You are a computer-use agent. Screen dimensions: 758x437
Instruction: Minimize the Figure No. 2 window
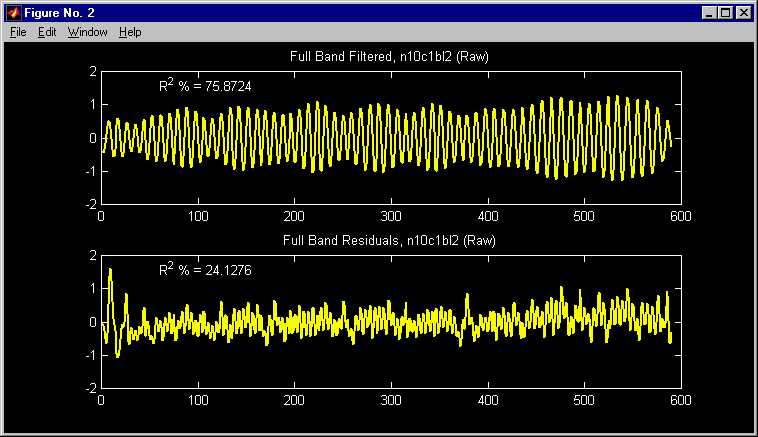click(707, 13)
